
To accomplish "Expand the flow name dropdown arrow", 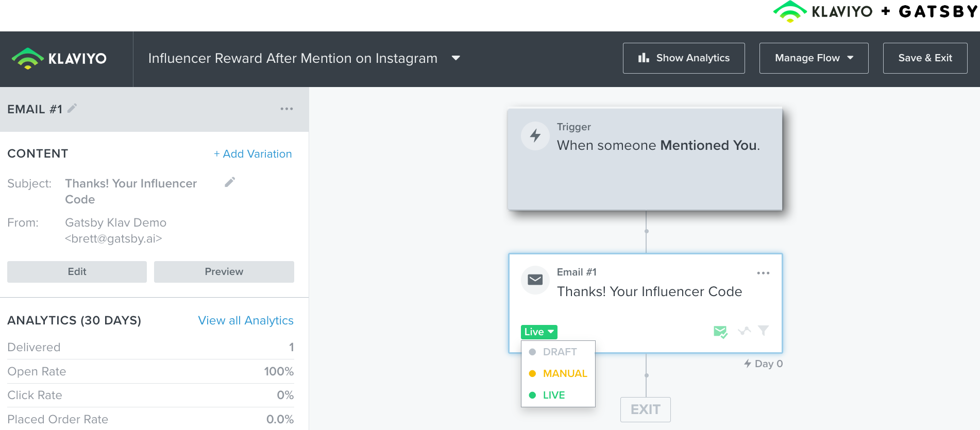I will 455,58.
